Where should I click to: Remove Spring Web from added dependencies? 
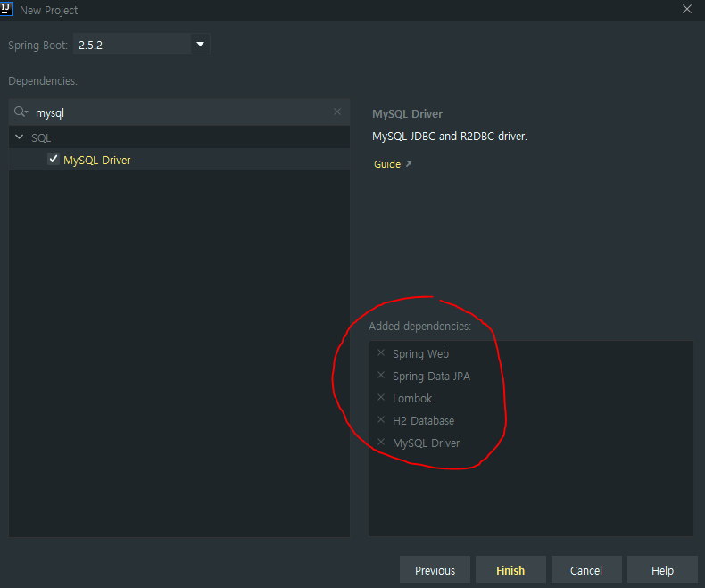[x=381, y=353]
